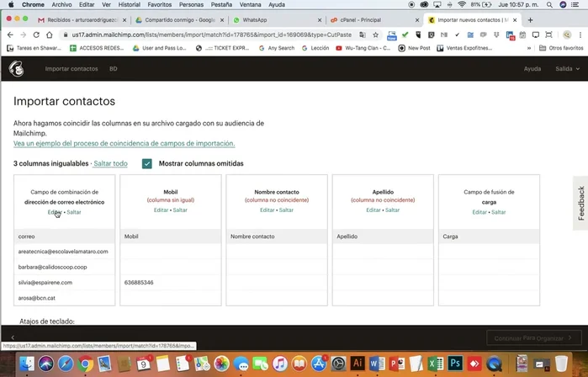This screenshot has height=377, width=588.
Task: Click Saltar on the carga column
Action: pyautogui.click(x=498, y=212)
